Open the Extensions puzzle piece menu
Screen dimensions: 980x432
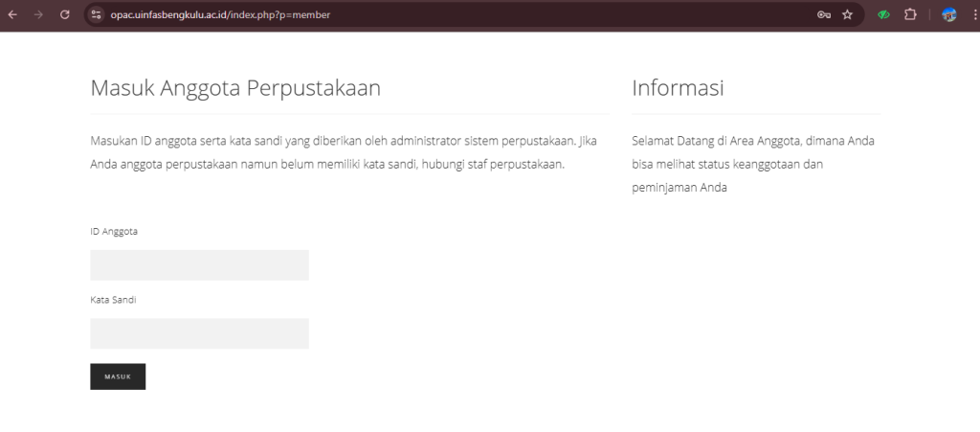[910, 14]
